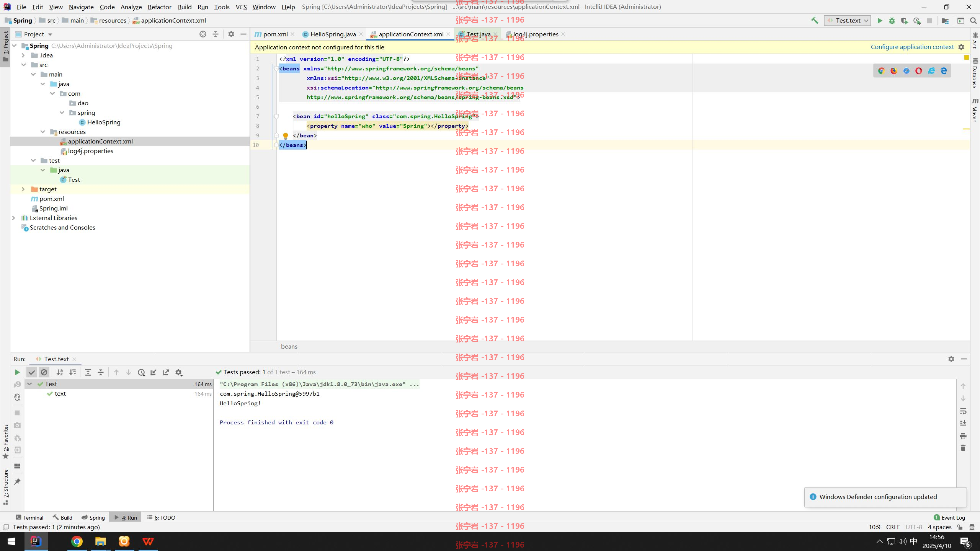The width and height of the screenshot is (980, 551).
Task: Sort tests by duration
Action: click(72, 372)
